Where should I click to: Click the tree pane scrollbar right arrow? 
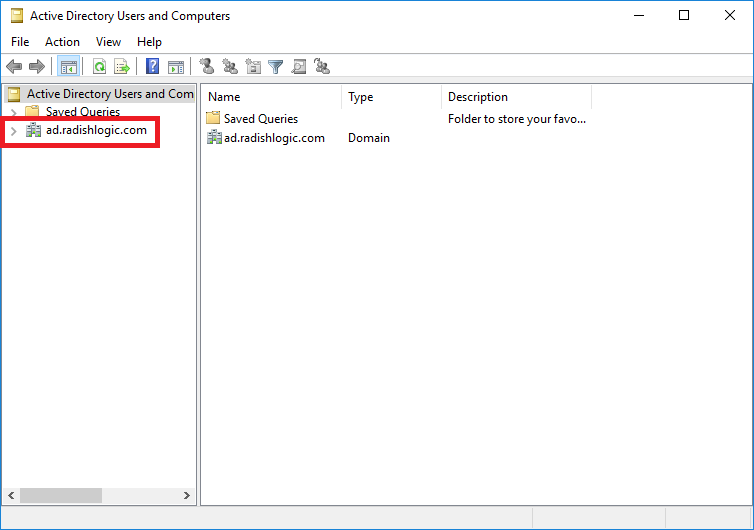point(187,495)
